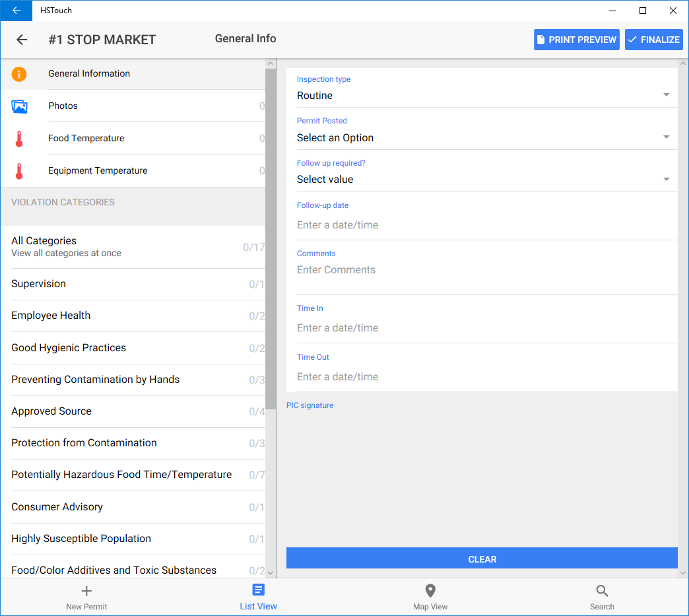Click the Photos picture icon
The width and height of the screenshot is (689, 616).
click(x=19, y=106)
